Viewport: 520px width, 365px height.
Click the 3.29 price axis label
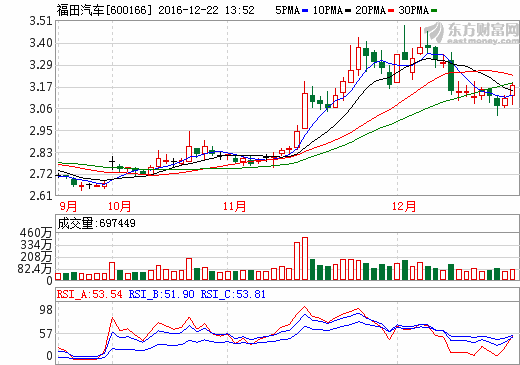point(41,65)
